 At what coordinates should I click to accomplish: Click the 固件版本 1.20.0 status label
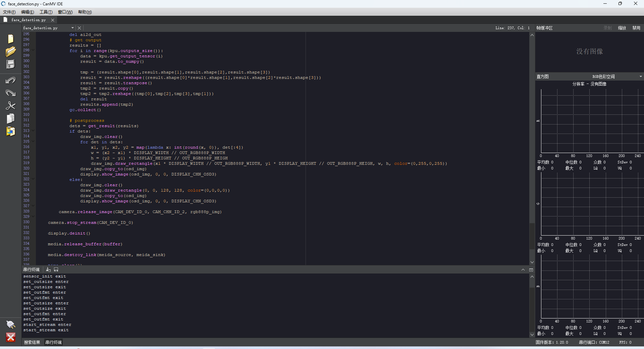[x=552, y=342]
